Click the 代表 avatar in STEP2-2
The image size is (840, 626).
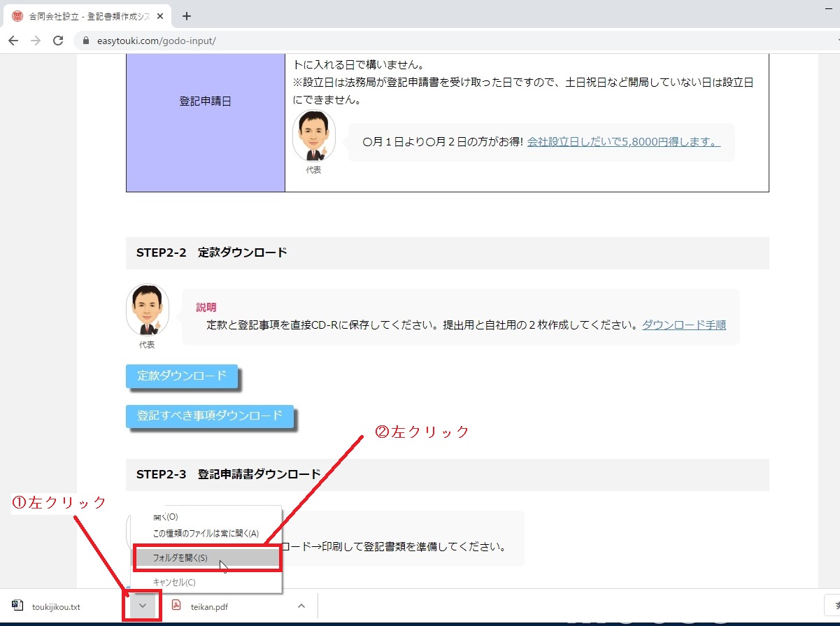(x=147, y=309)
